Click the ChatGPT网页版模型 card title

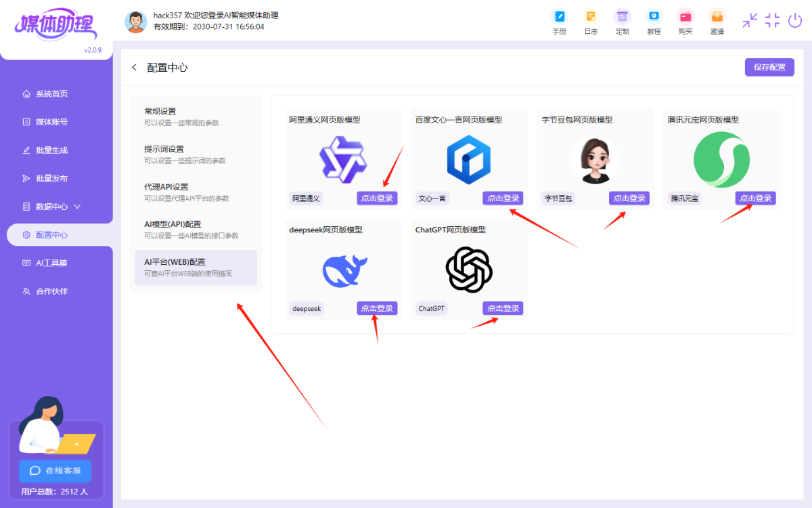point(451,230)
